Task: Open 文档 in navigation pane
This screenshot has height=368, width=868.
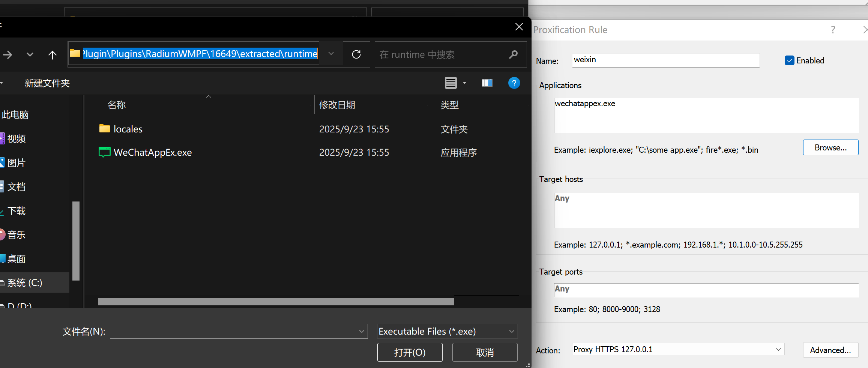Action: [x=17, y=187]
